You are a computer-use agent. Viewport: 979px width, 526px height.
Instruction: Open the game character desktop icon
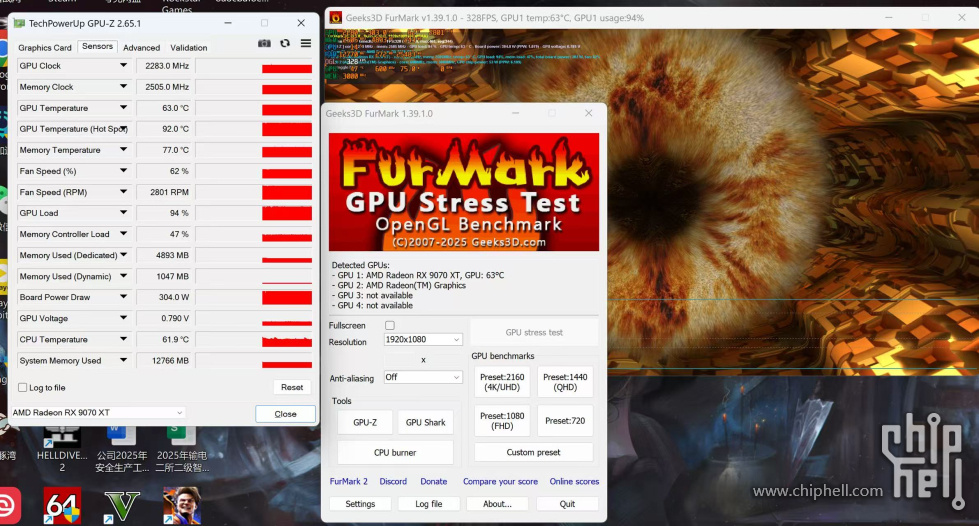(x=182, y=505)
